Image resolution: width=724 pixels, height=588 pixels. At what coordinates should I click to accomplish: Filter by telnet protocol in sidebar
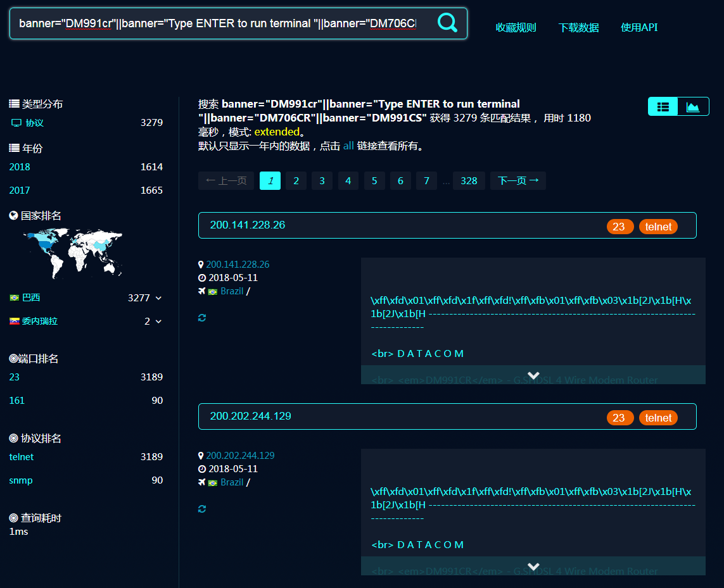(x=22, y=456)
